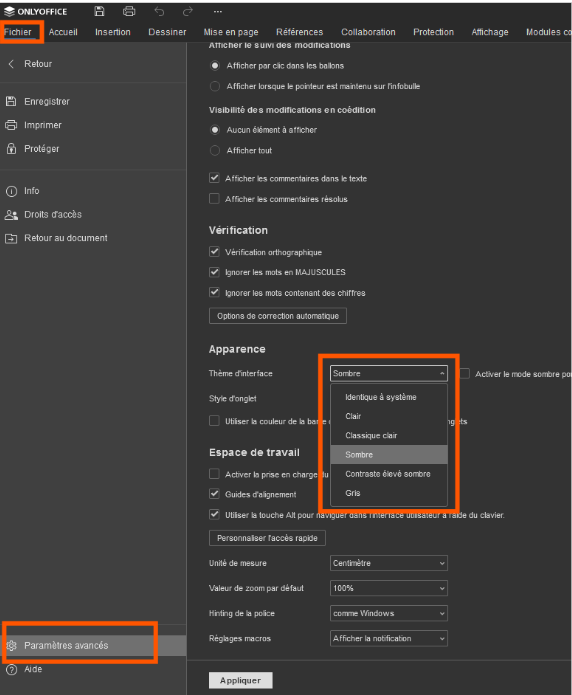Collapse the Thème d'interface dropdown
The height and width of the screenshot is (695, 572).
[x=388, y=373]
